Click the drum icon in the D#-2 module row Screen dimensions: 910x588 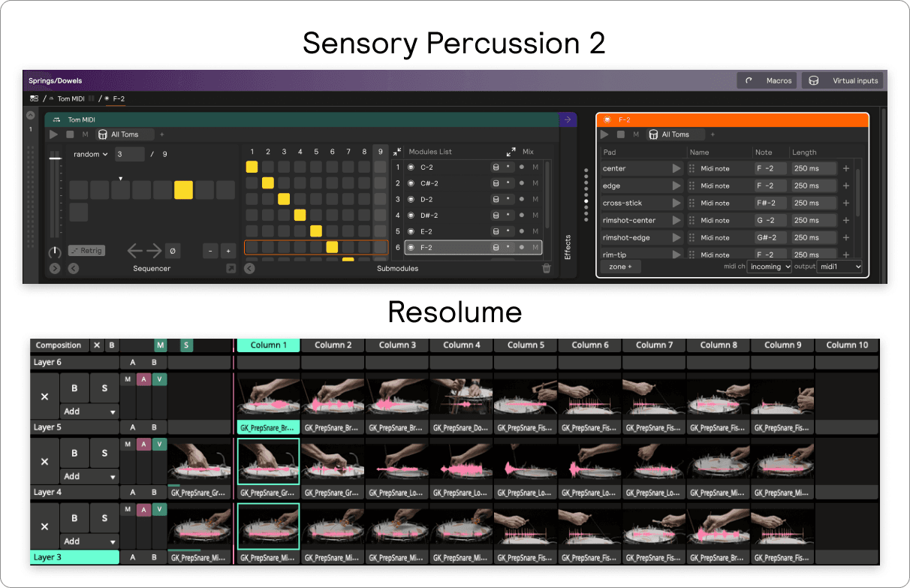496,216
